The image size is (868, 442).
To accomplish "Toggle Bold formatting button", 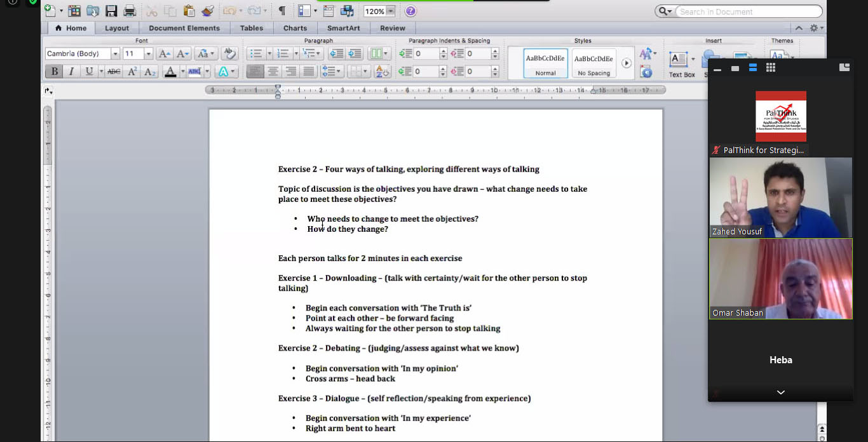I will coord(54,72).
